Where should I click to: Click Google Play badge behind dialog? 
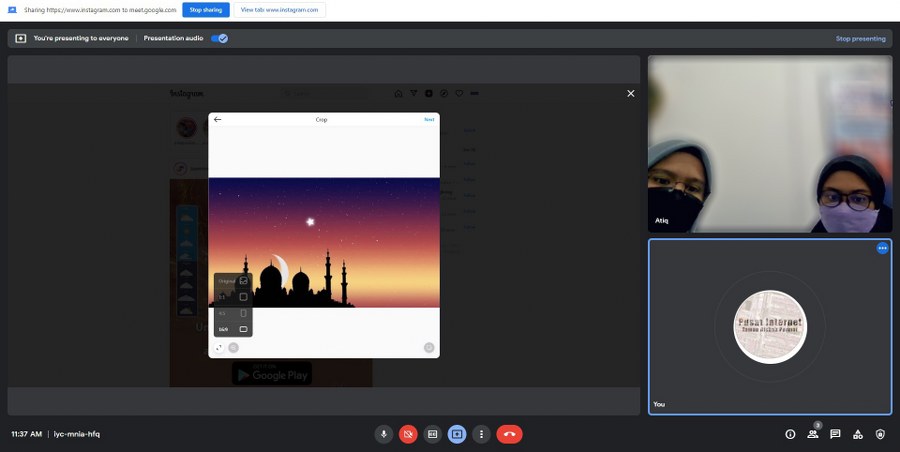pos(272,374)
